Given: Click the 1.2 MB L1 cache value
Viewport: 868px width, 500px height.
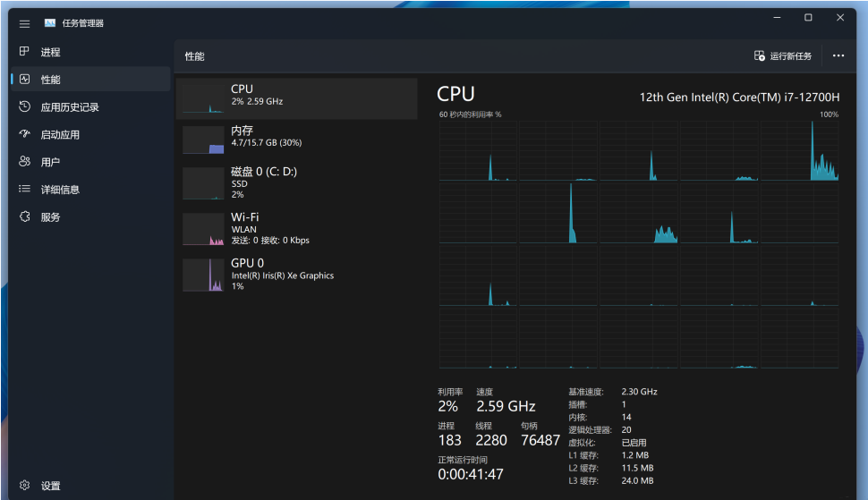Looking at the screenshot, I should (635, 455).
